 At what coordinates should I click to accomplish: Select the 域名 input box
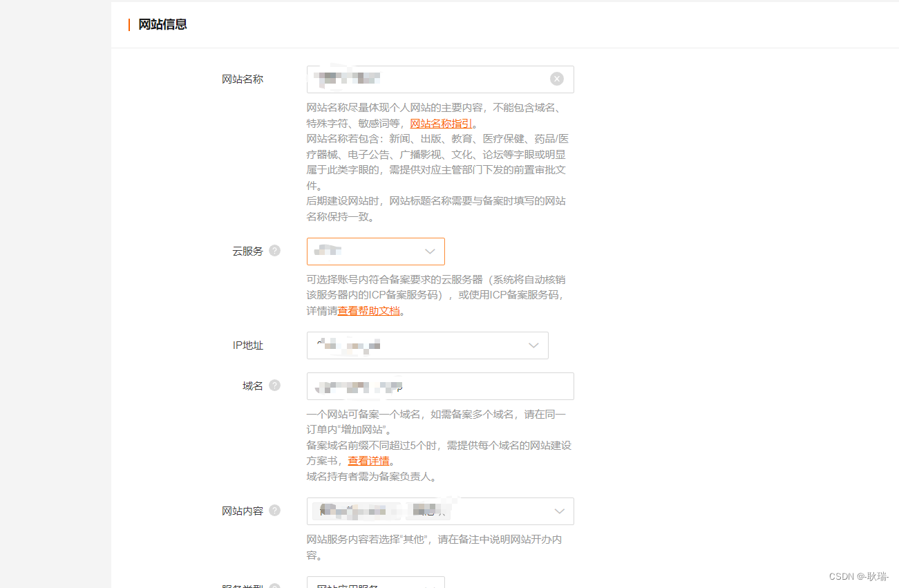(440, 386)
